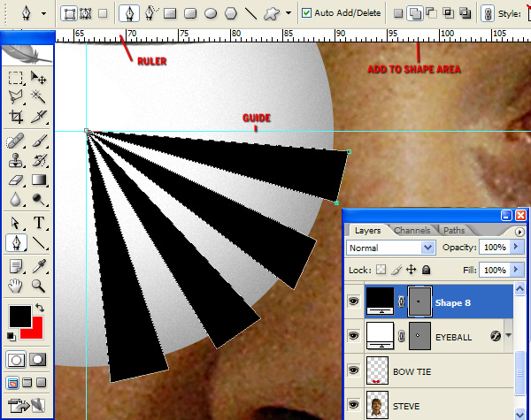Select the Magic Wand tool
This screenshot has height=420, width=531.
(x=38, y=96)
